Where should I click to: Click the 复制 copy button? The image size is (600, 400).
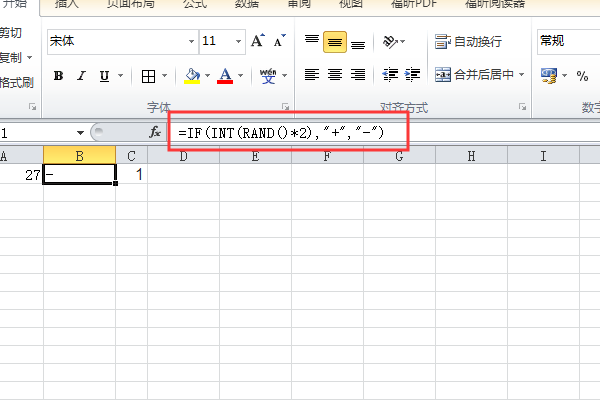coord(11,58)
